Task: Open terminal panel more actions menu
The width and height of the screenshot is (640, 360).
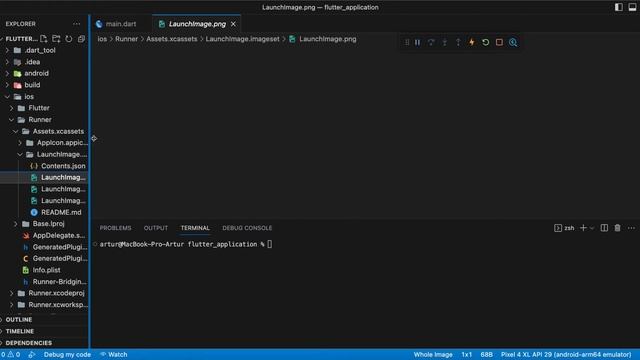Action: pos(631,228)
